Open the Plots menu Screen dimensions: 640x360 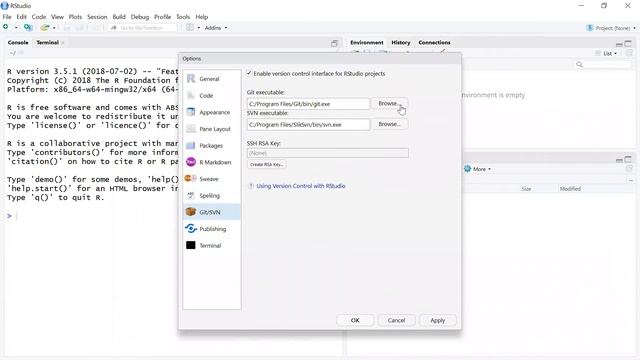coord(75,17)
